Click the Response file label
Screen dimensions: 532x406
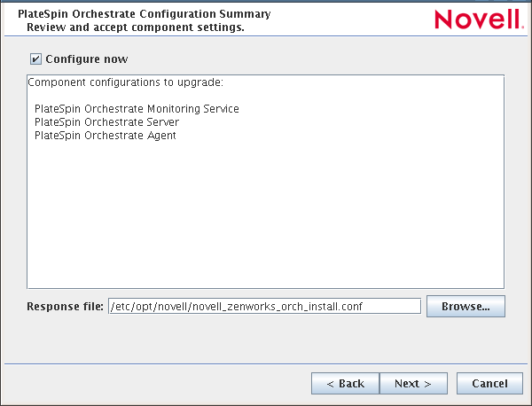[65, 307]
